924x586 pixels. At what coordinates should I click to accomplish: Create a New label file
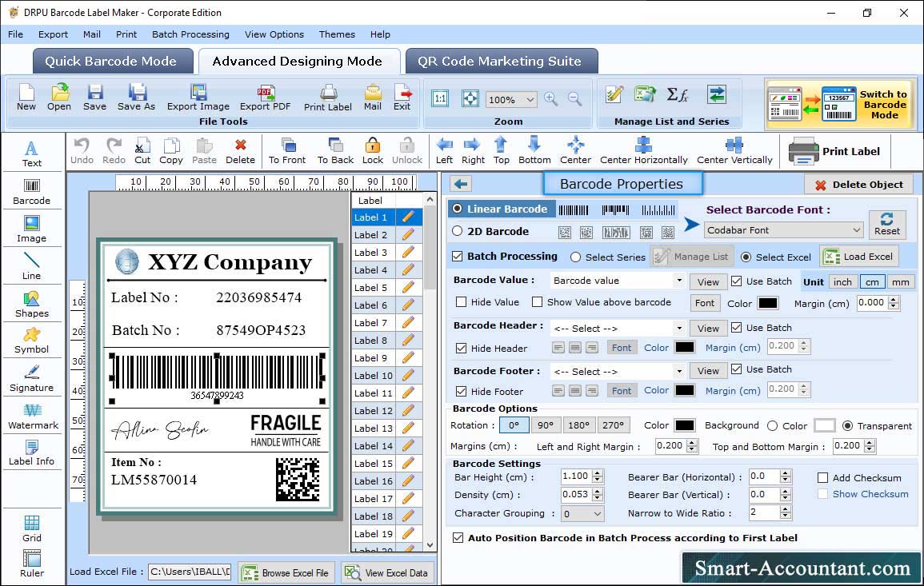(x=26, y=98)
